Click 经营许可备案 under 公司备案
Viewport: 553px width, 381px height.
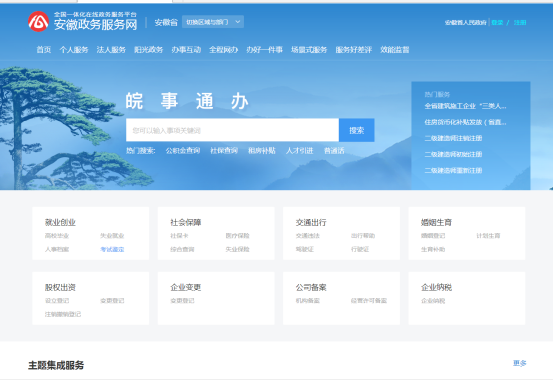coord(369,301)
